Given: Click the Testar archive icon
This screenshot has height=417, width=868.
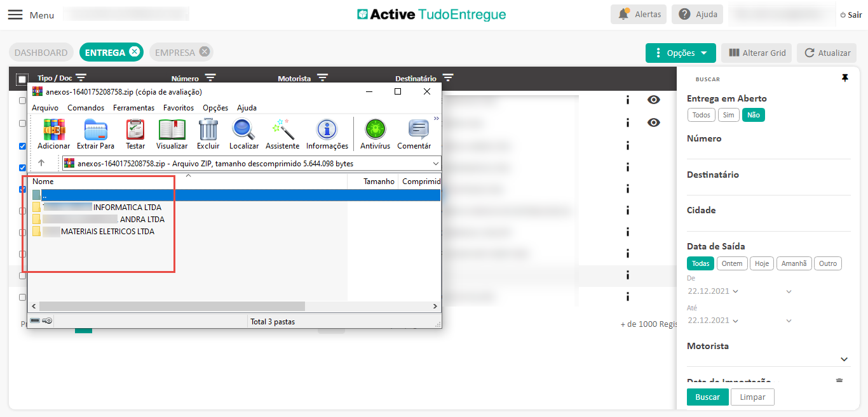Looking at the screenshot, I should click(x=135, y=129).
